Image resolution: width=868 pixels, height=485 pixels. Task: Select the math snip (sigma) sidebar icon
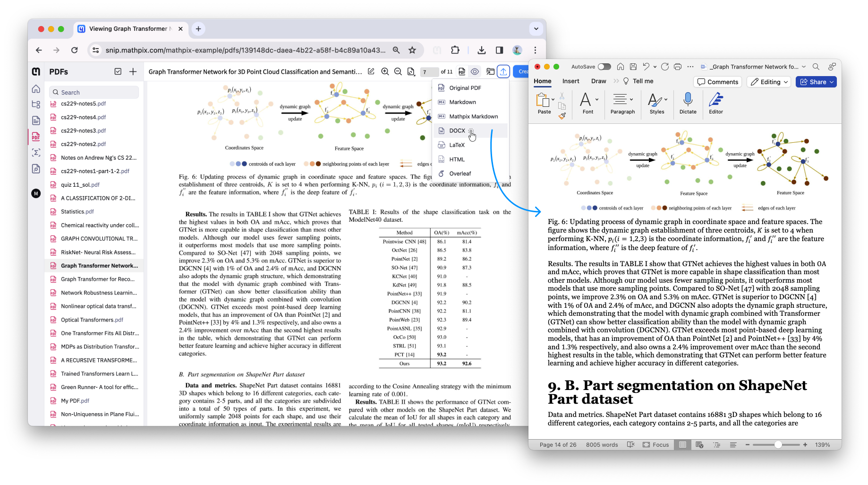(36, 152)
